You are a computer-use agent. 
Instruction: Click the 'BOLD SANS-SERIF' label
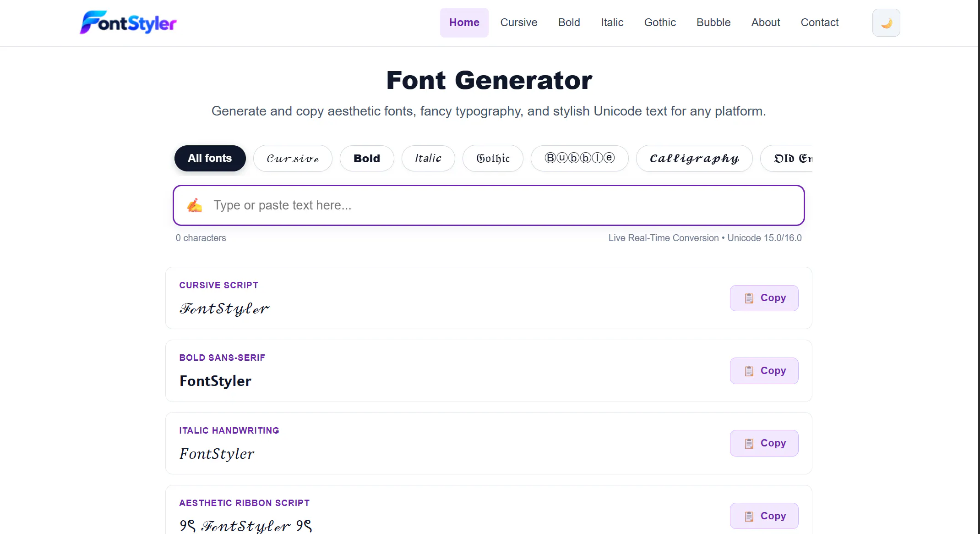pyautogui.click(x=222, y=358)
